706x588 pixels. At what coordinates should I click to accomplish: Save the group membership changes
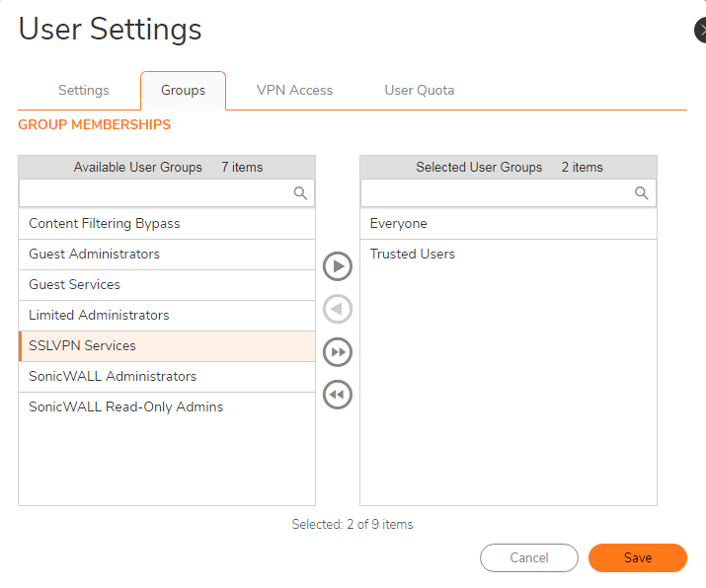point(638,557)
